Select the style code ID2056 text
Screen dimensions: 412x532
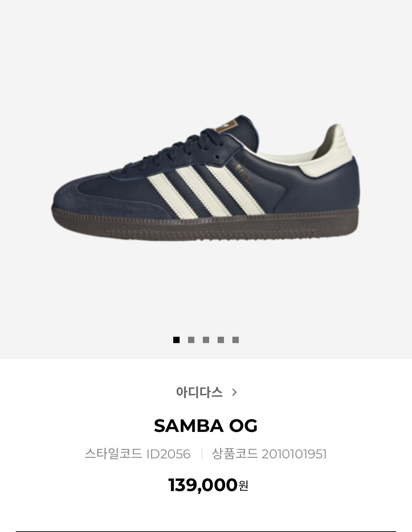tap(168, 454)
